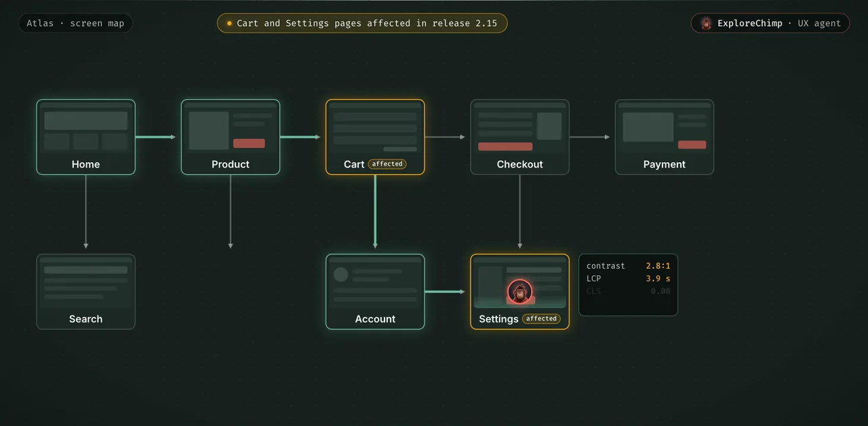
Task: Select the LCP 3.9 s metric
Action: coord(628,278)
